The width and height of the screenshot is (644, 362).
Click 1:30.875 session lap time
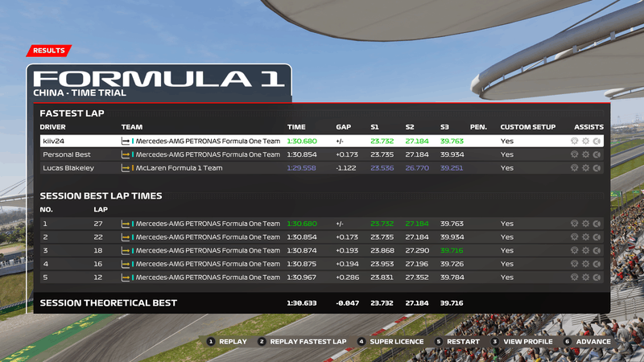coord(301,264)
